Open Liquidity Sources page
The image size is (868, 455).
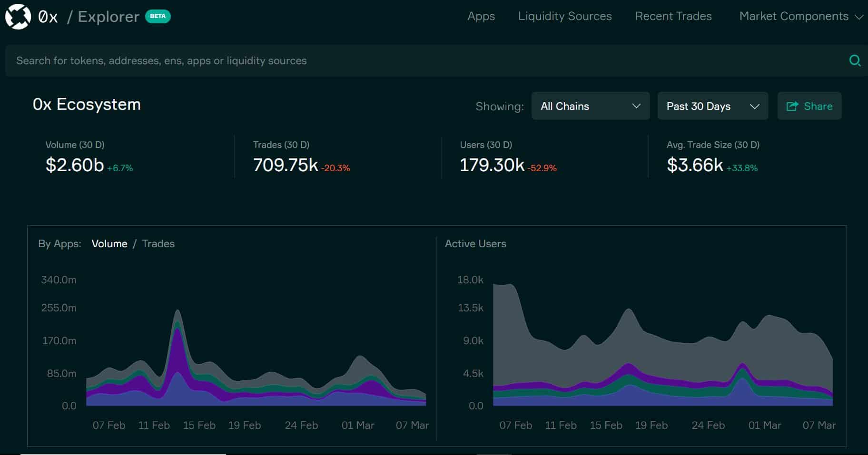565,16
